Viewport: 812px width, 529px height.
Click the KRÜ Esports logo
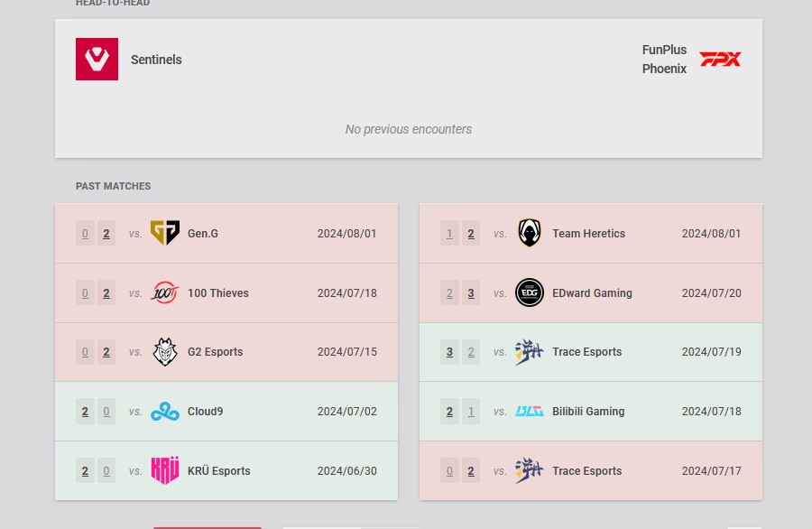pyautogui.click(x=165, y=470)
